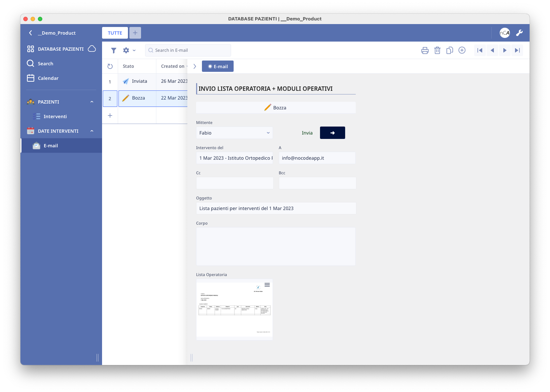Viewport: 550px width, 392px height.
Task: Collapse the detail panel chevron
Action: 195,66
